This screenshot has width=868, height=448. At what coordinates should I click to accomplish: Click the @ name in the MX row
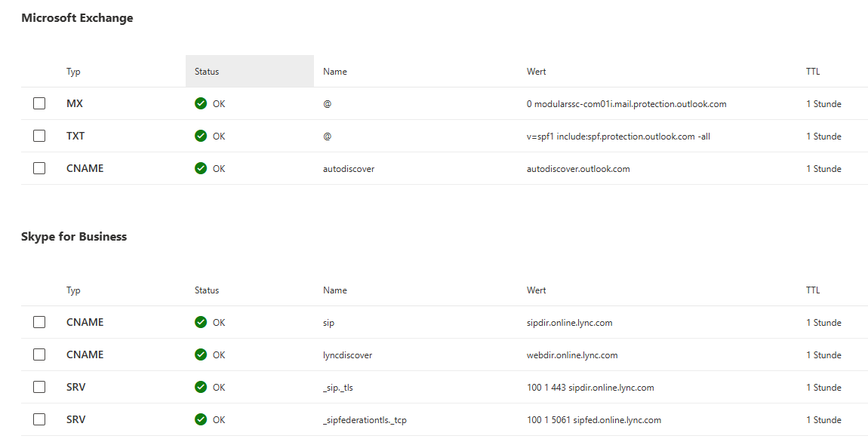[327, 104]
